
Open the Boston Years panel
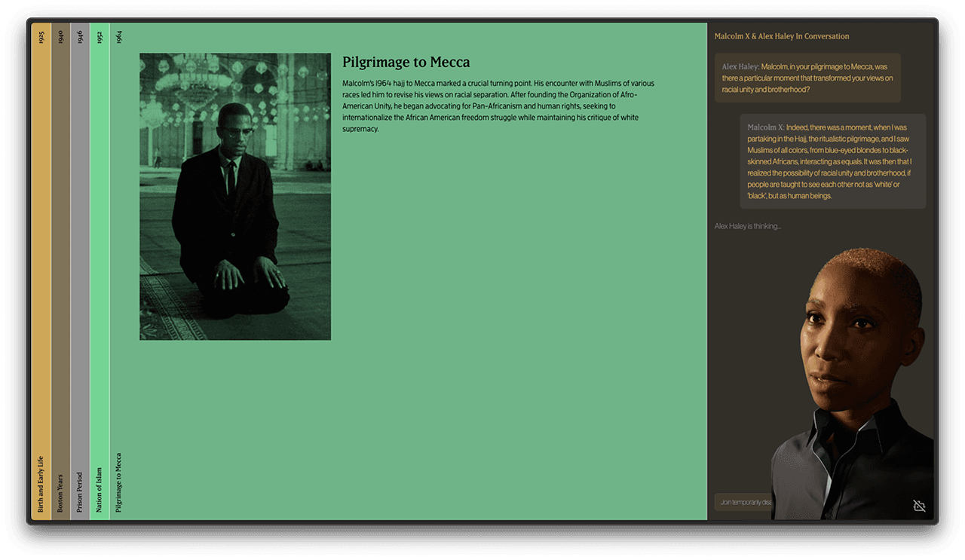pyautogui.click(x=60, y=492)
